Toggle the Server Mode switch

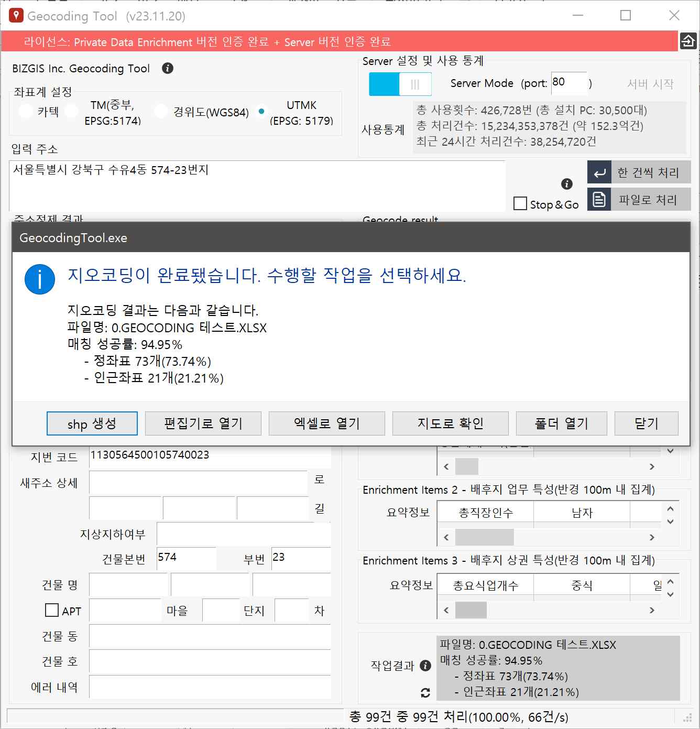pyautogui.click(x=400, y=84)
